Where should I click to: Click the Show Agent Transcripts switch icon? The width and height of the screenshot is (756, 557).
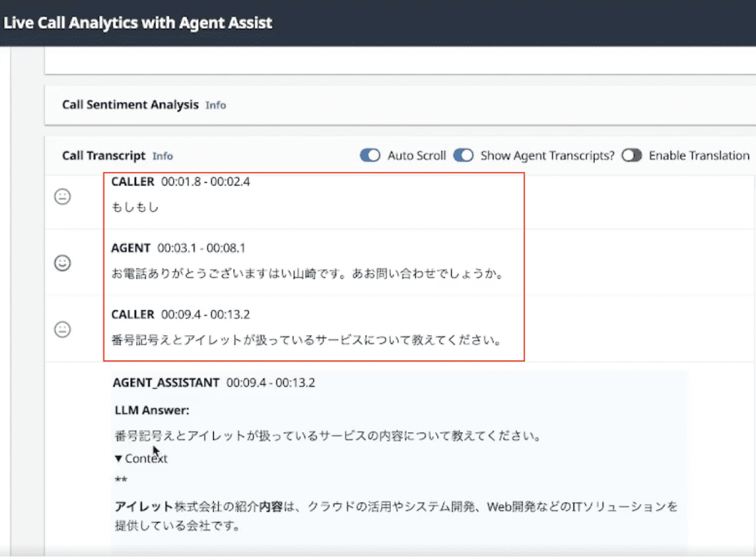point(464,155)
